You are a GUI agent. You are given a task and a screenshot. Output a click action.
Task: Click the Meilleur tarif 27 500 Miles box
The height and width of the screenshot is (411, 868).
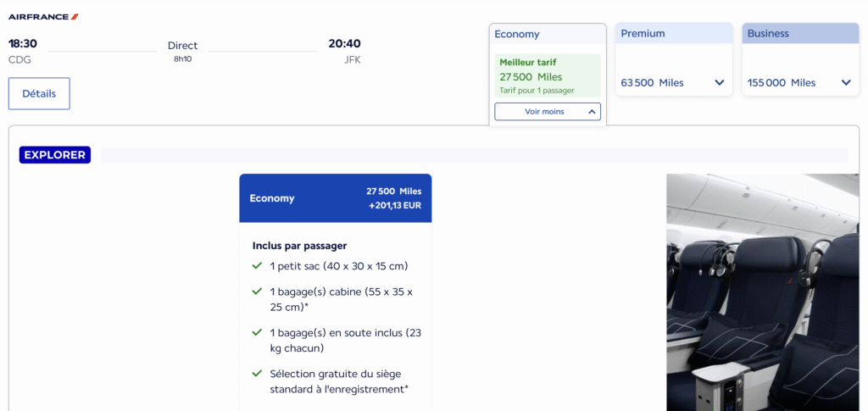[548, 75]
